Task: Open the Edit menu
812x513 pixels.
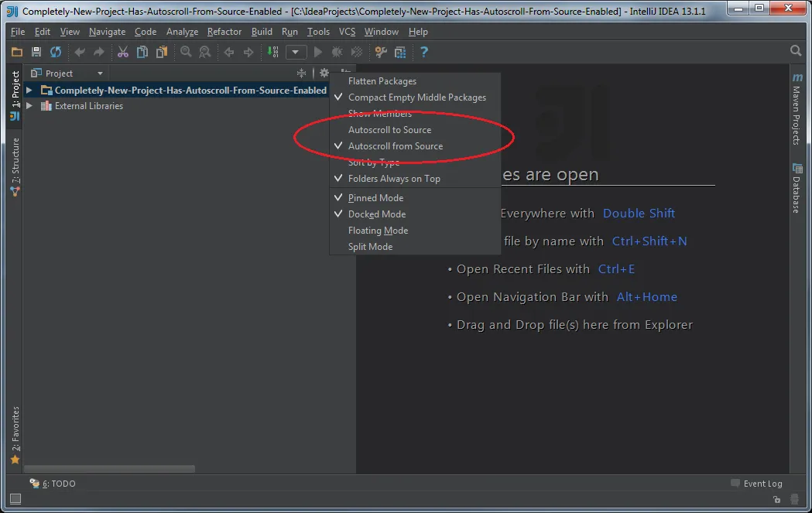Action: point(43,32)
